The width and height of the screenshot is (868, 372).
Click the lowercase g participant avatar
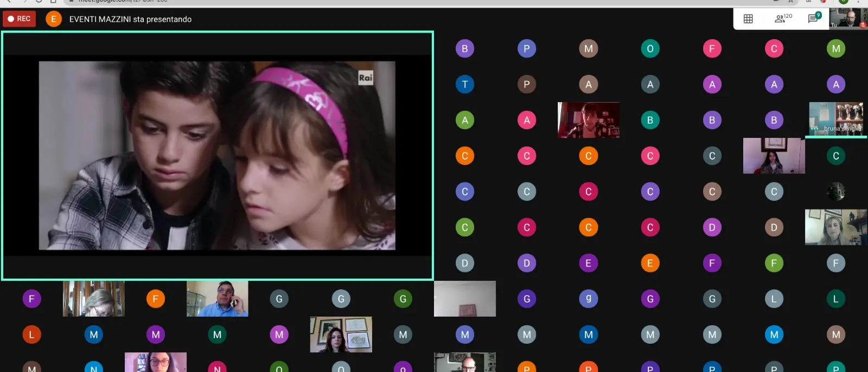point(589,299)
